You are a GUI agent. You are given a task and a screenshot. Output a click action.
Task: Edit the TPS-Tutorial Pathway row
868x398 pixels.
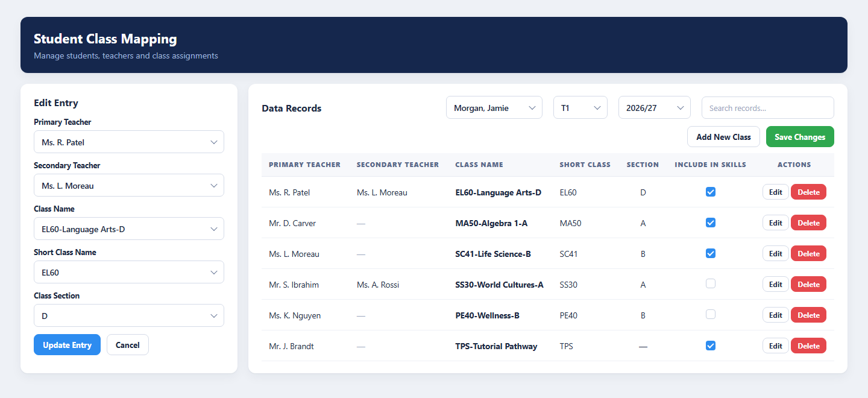[x=776, y=346]
